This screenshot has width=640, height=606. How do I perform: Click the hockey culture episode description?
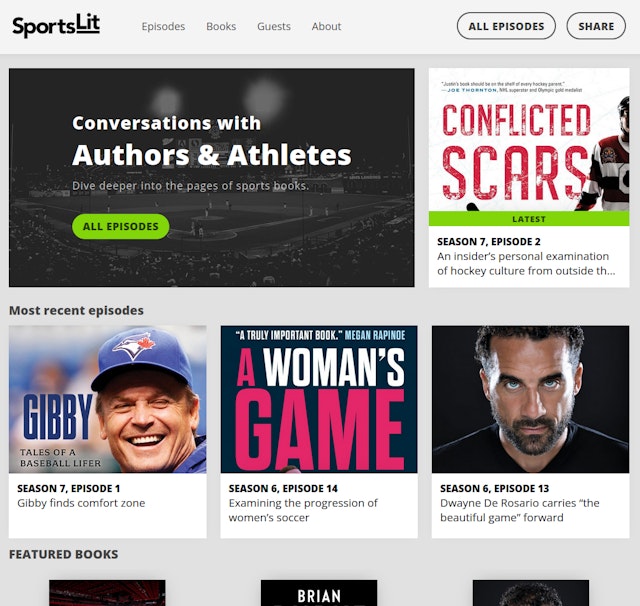[526, 264]
